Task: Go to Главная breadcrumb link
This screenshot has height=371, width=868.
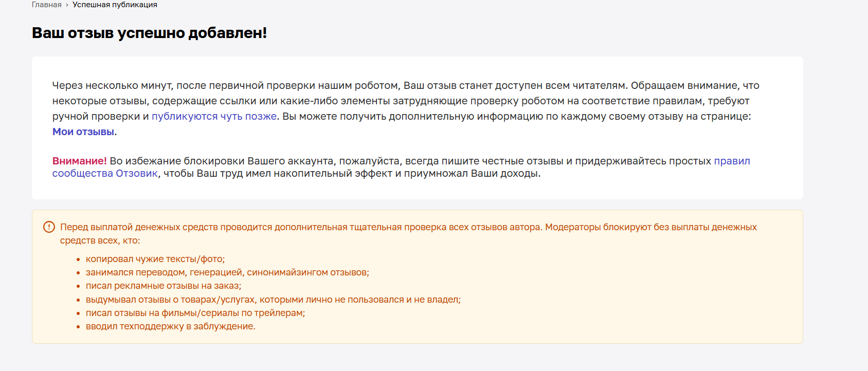Action: [x=46, y=5]
